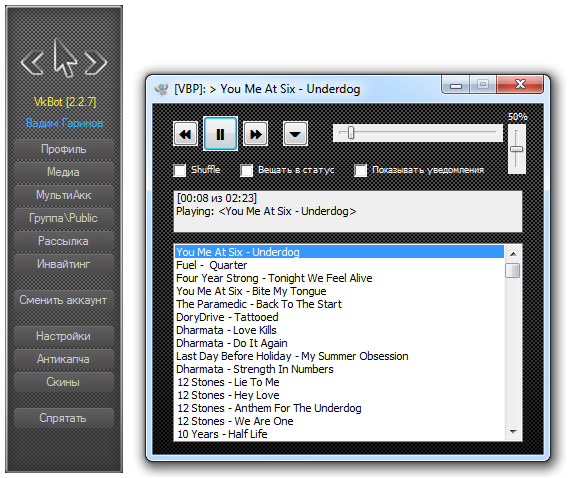This screenshot has height=478, width=570.
Task: Skip forward to the next track
Action: coord(255,134)
